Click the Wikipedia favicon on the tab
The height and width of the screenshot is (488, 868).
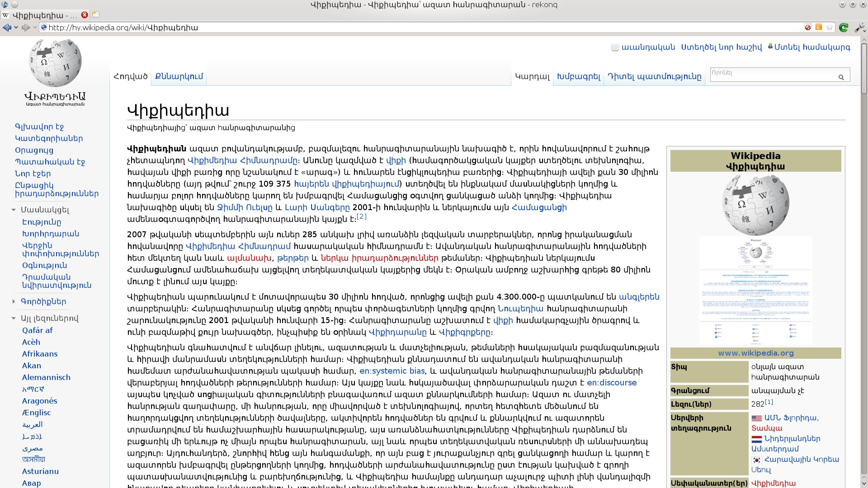coord(5,15)
